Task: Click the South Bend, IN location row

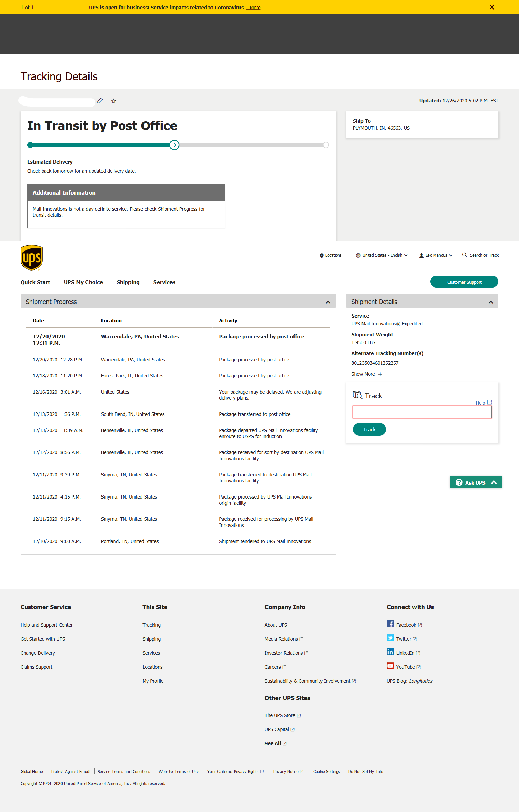Action: pos(133,414)
